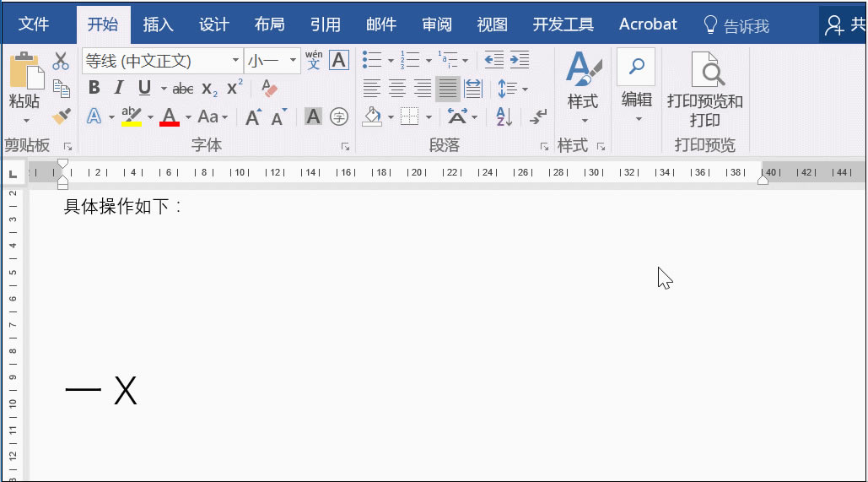Open the 字体 Font dialog launcher
This screenshot has width=868, height=482.
[346, 146]
